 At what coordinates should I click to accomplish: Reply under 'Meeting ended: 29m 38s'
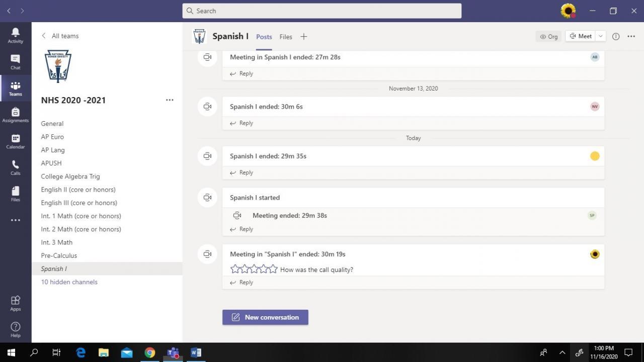(242, 229)
